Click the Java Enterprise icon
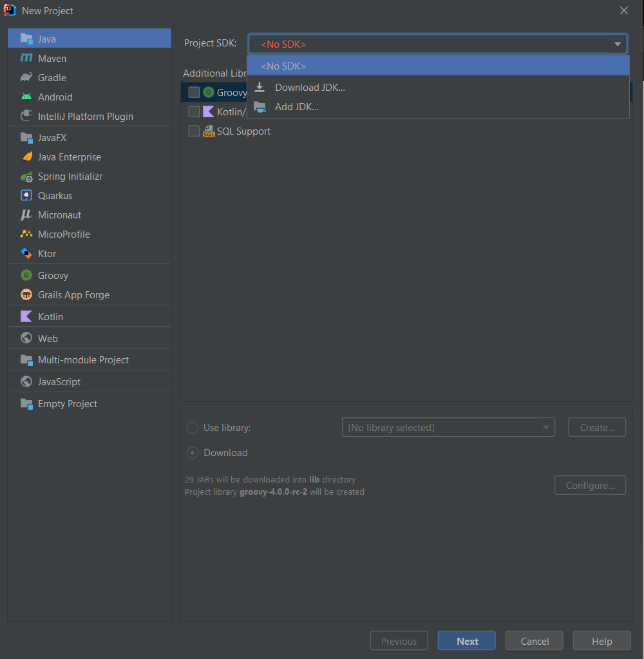This screenshot has width=644, height=659. coord(26,157)
